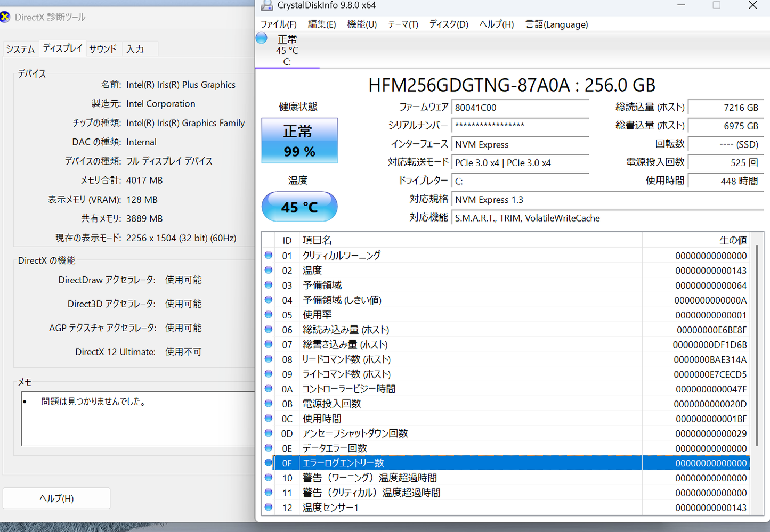This screenshot has height=532, width=770.
Task: Click the 正常 99 % health status button
Action: pos(299,141)
